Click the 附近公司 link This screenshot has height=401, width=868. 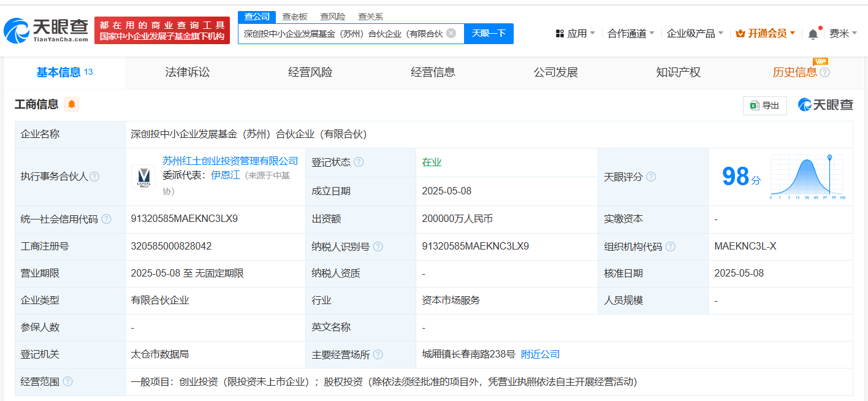click(x=540, y=354)
